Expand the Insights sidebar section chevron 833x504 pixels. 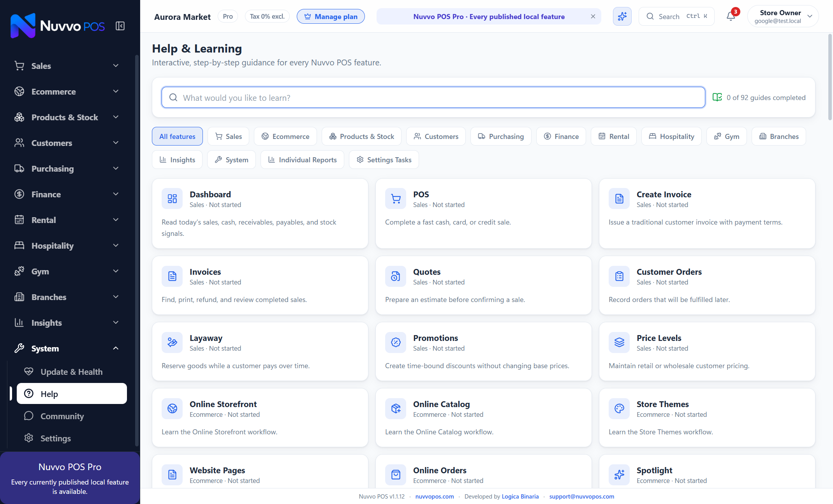[116, 323]
